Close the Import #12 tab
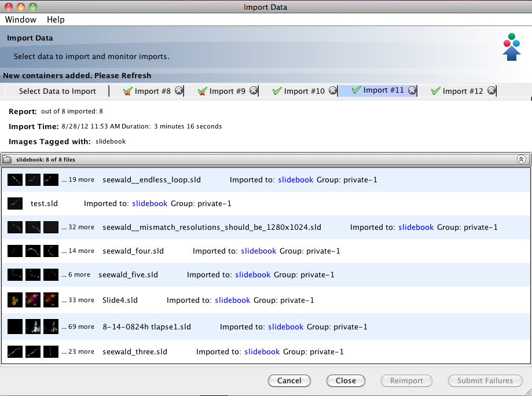The image size is (532, 396). (x=491, y=91)
